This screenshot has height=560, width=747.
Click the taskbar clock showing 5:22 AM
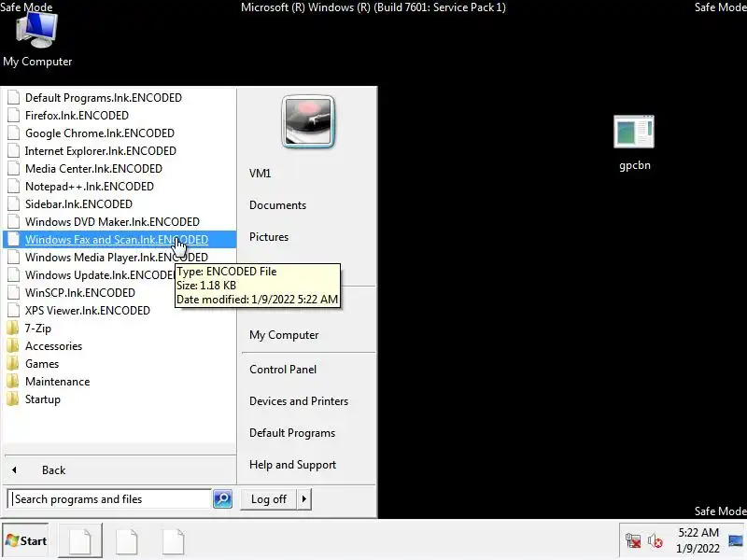pyautogui.click(x=698, y=540)
